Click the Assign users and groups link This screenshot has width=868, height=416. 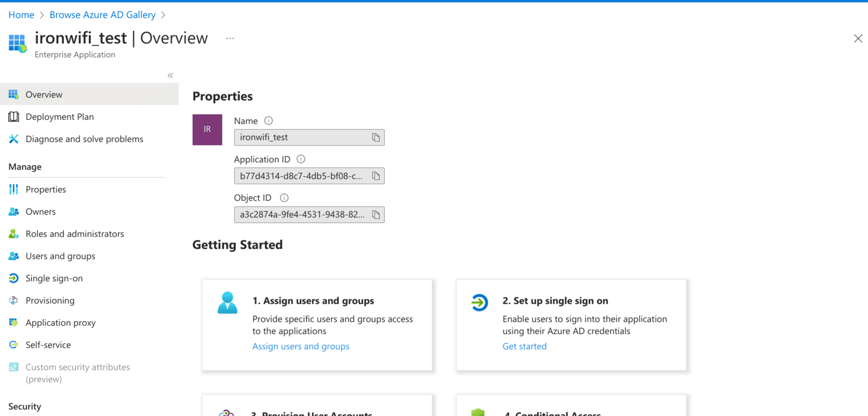point(301,346)
